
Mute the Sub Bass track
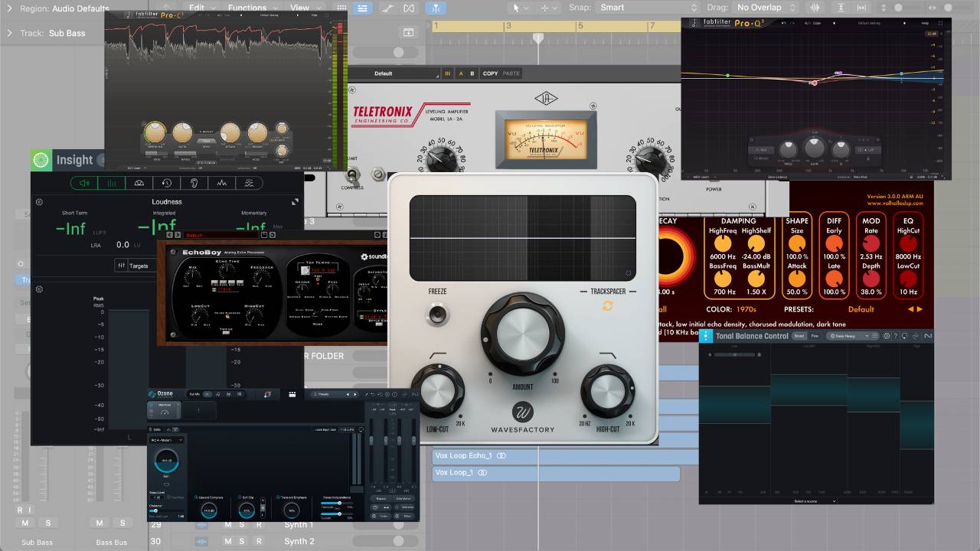(x=24, y=523)
